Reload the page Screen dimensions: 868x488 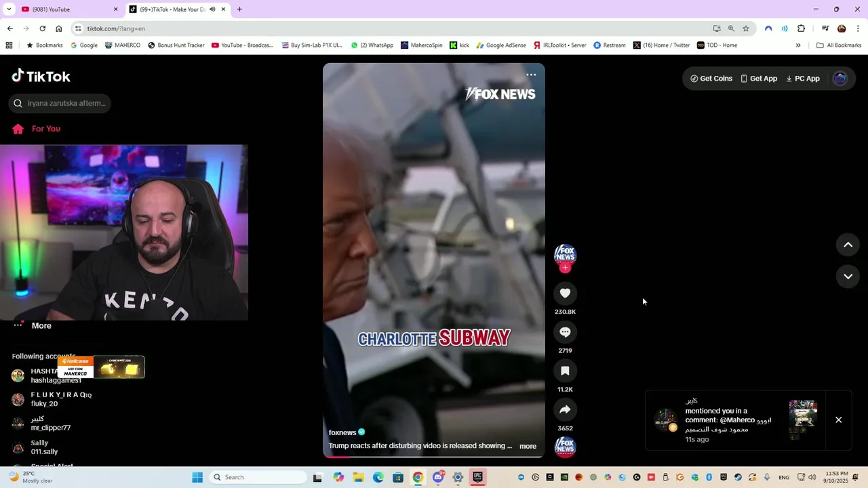click(42, 28)
